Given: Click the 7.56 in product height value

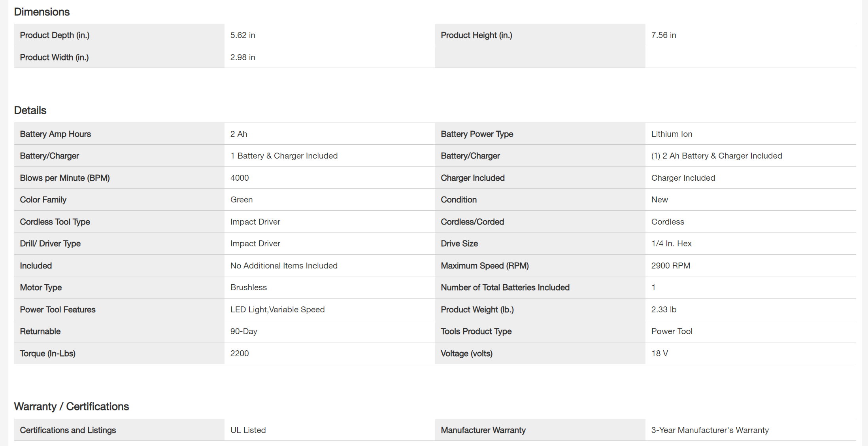Looking at the screenshot, I should coord(664,35).
